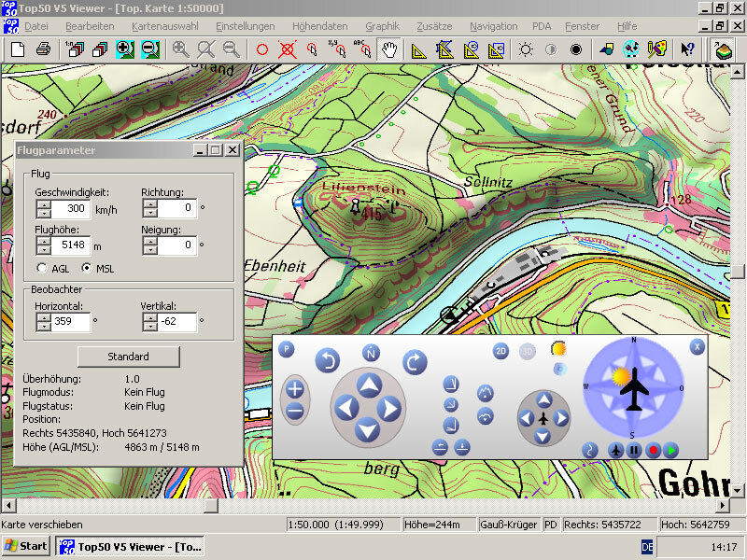Click the grey magnifier minus icon
This screenshot has width=747, height=560.
(232, 49)
